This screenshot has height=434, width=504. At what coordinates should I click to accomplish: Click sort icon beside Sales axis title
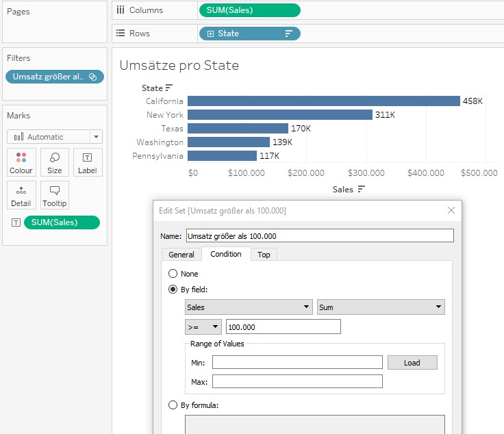coord(362,189)
